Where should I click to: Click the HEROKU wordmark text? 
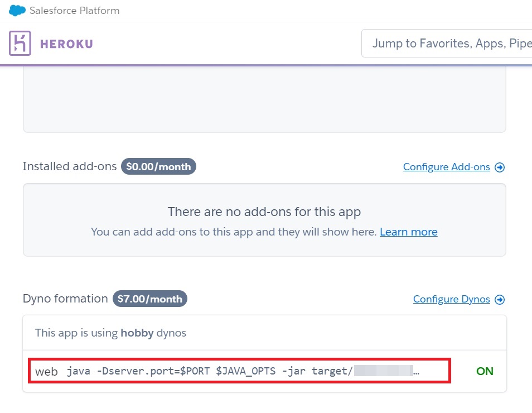click(66, 44)
